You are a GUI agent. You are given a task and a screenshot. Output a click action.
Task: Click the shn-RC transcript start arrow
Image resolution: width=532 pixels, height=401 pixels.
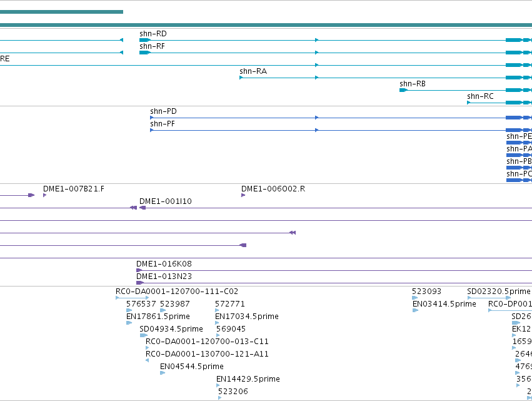pyautogui.click(x=469, y=103)
